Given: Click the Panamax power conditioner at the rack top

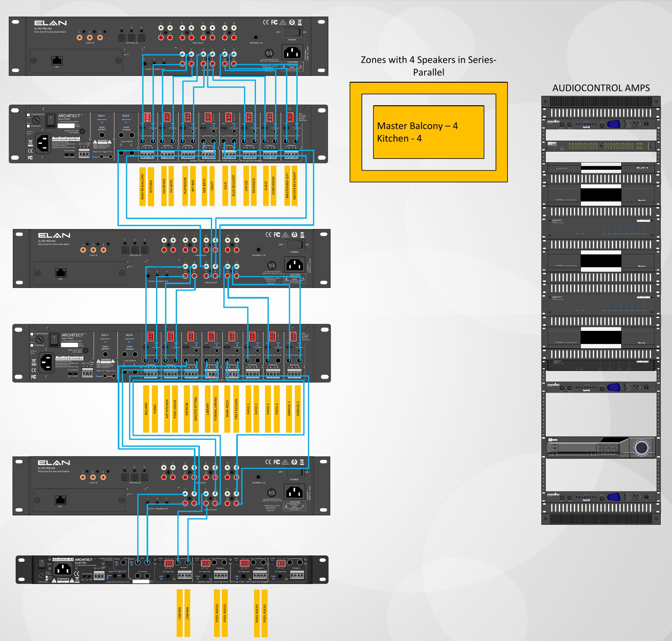Looking at the screenshot, I should tap(601, 124).
